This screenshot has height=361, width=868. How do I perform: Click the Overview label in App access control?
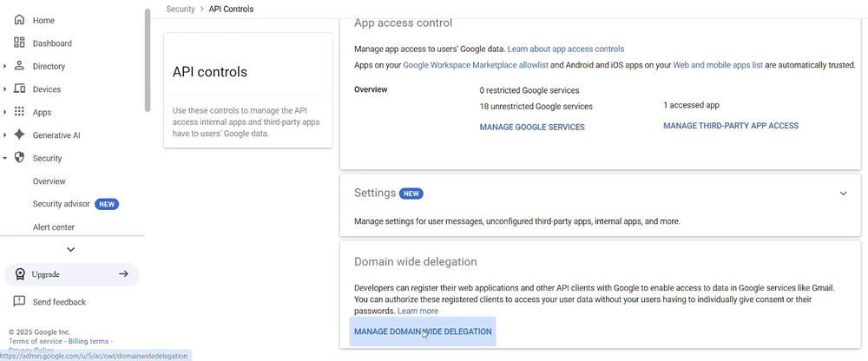(x=371, y=89)
